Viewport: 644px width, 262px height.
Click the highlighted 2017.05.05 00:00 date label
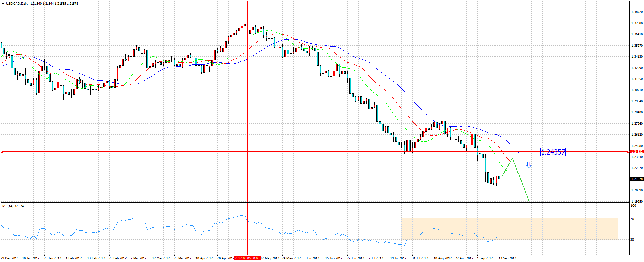(x=247, y=258)
